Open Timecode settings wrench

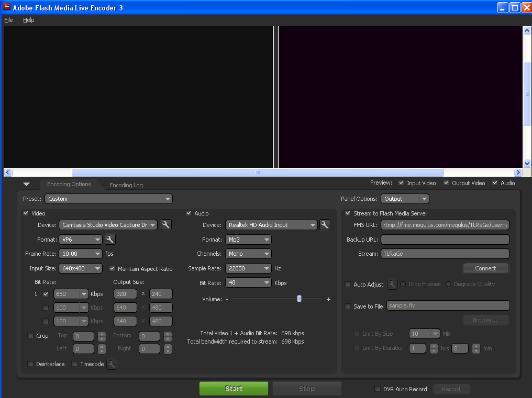pyautogui.click(x=112, y=364)
